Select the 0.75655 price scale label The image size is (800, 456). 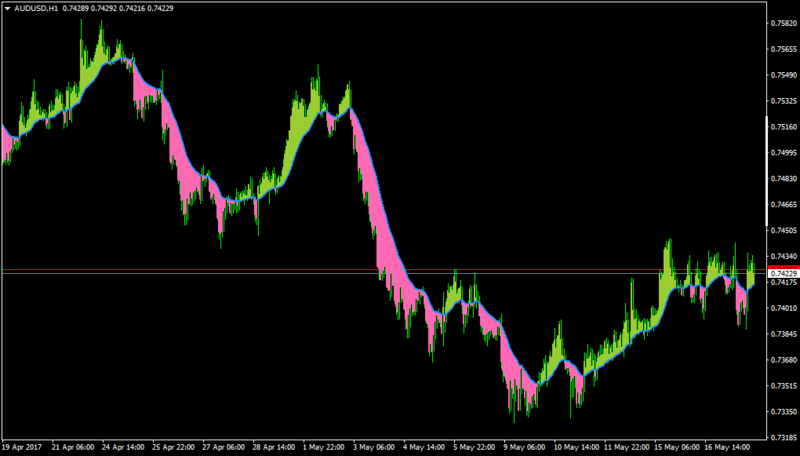[x=784, y=49]
